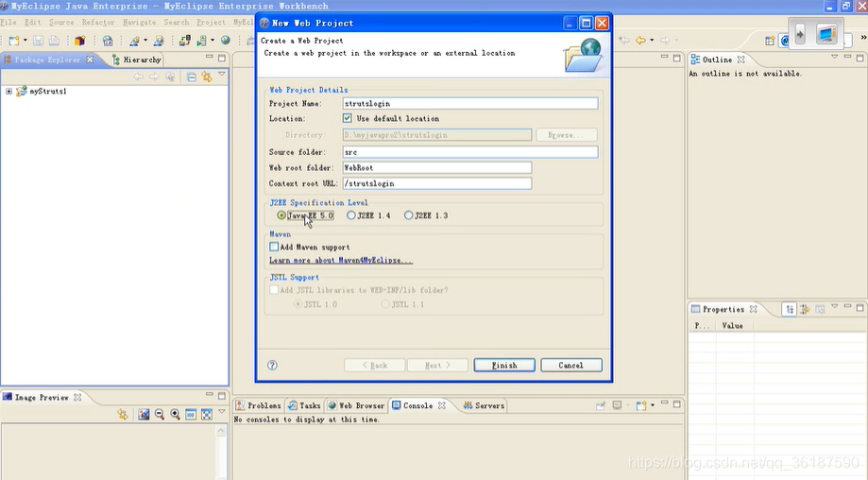
Task: Click the globe deploy icon after the cube
Action: (x=108, y=41)
